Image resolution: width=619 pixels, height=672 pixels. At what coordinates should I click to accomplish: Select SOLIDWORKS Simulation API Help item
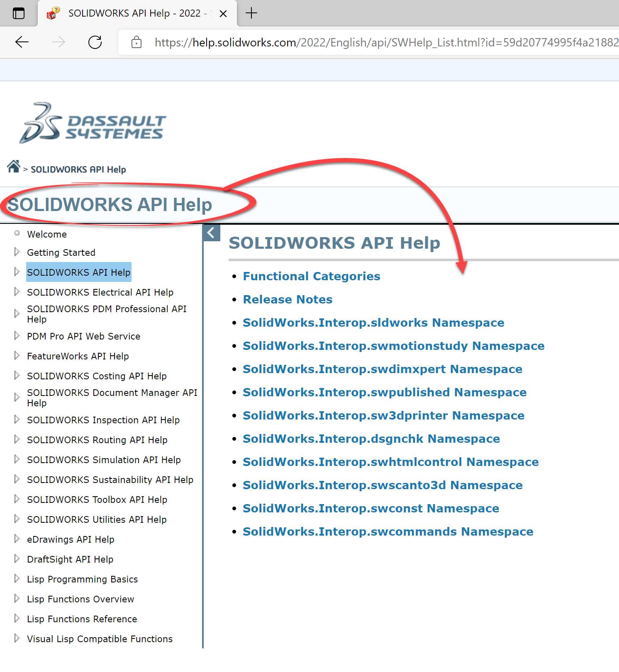104,460
